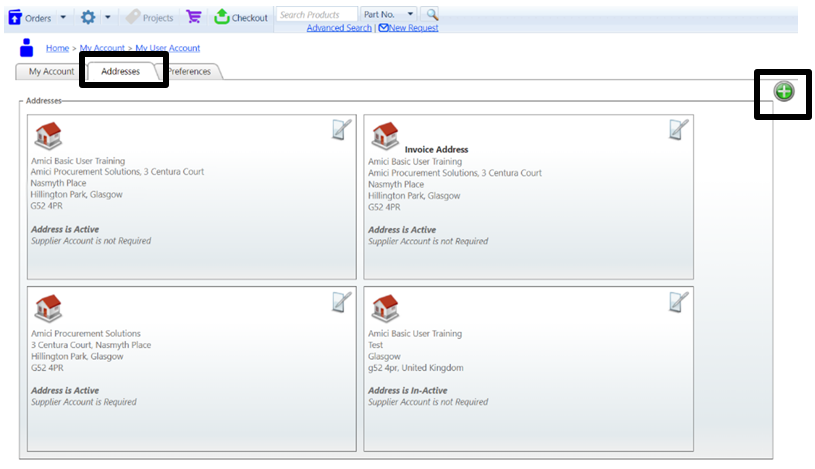
Task: Edit the Invoice Address card with pencil icon
Action: [679, 129]
